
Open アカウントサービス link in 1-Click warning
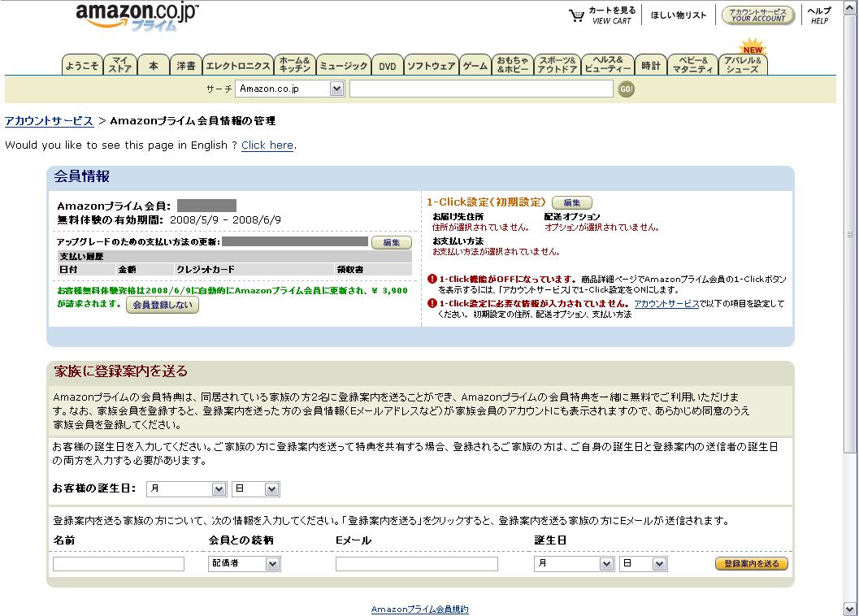point(666,303)
